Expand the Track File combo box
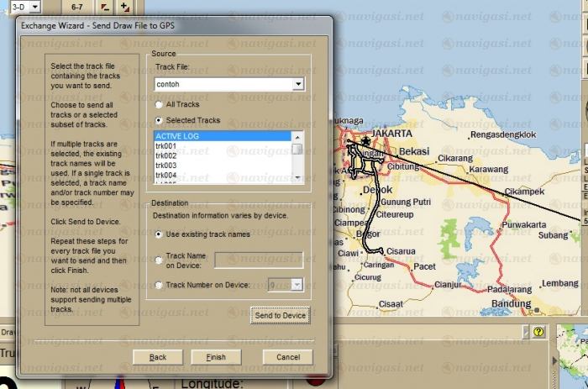The width and height of the screenshot is (588, 389). 297,85
